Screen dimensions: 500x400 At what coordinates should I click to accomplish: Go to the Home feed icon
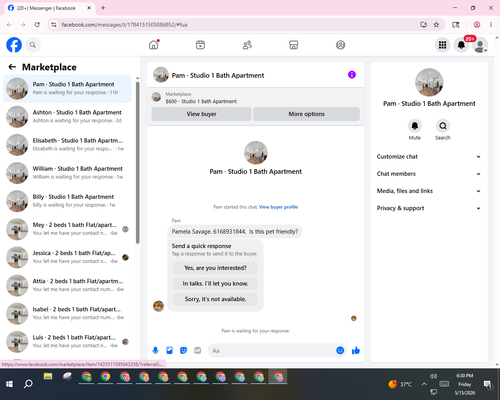[154, 45]
